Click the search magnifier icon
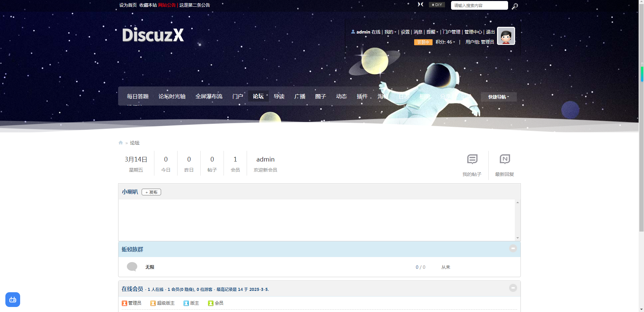644x312 pixels. pyautogui.click(x=515, y=6)
